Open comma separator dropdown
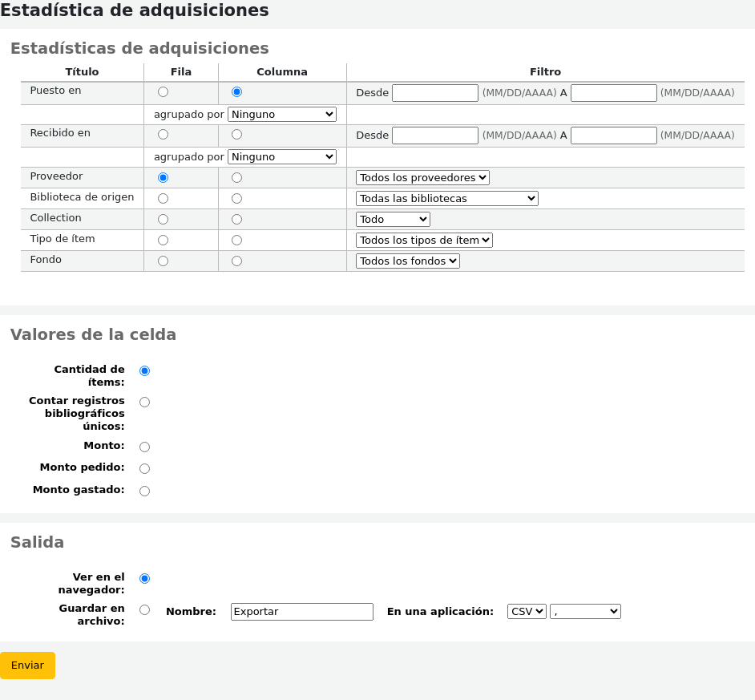Viewport: 755px width, 700px height. (x=586, y=611)
